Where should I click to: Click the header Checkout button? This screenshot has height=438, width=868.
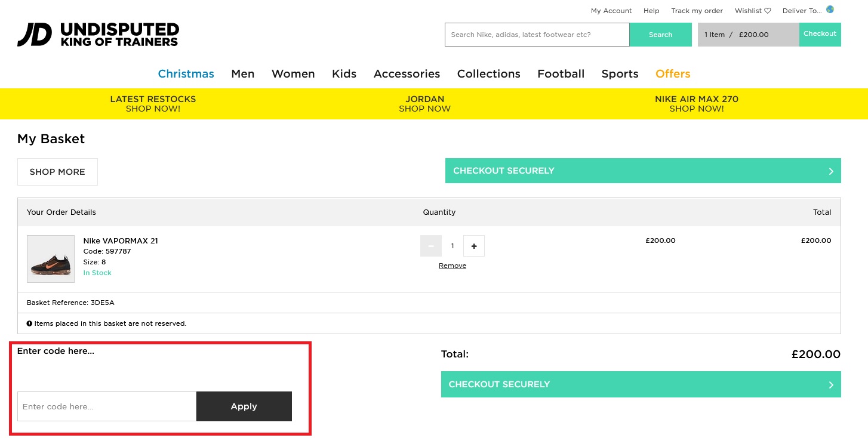click(x=820, y=34)
